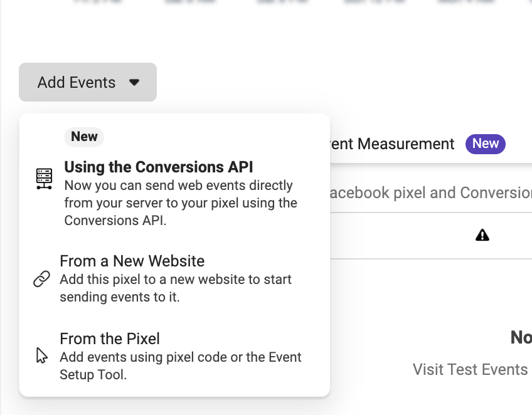Screen dimensions: 532x415
Task: Click the cursor arrow icon for From the Pixel
Action: [x=42, y=355]
